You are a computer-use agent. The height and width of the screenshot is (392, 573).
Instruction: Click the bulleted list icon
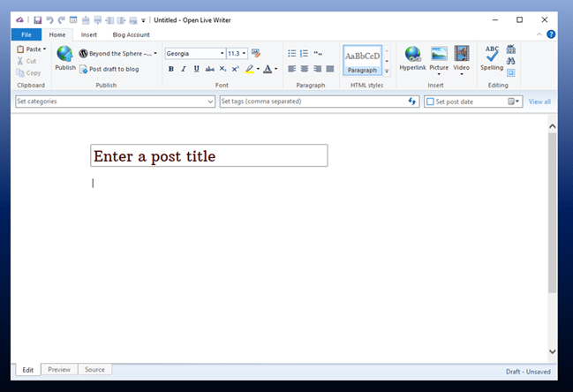click(292, 53)
